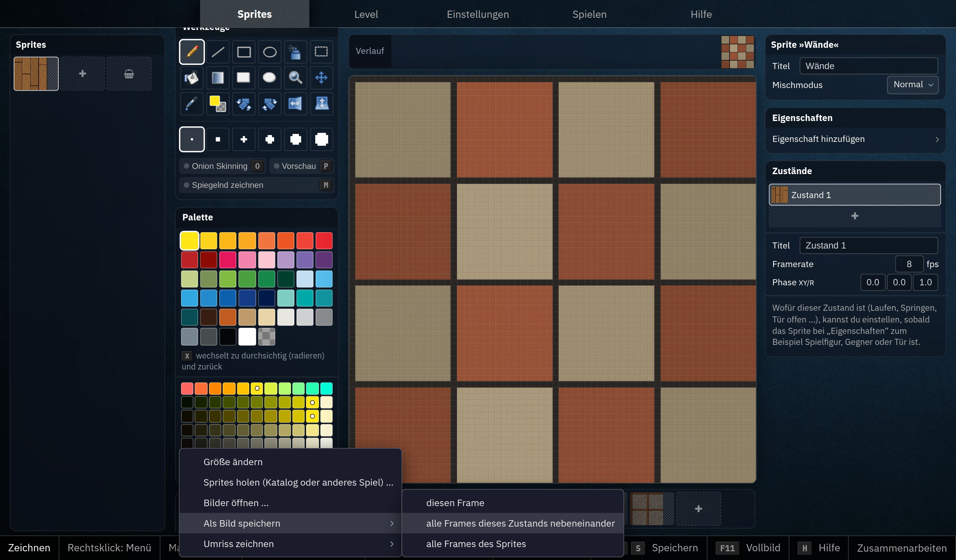The width and height of the screenshot is (956, 560).
Task: Select the move tool
Action: 322,78
